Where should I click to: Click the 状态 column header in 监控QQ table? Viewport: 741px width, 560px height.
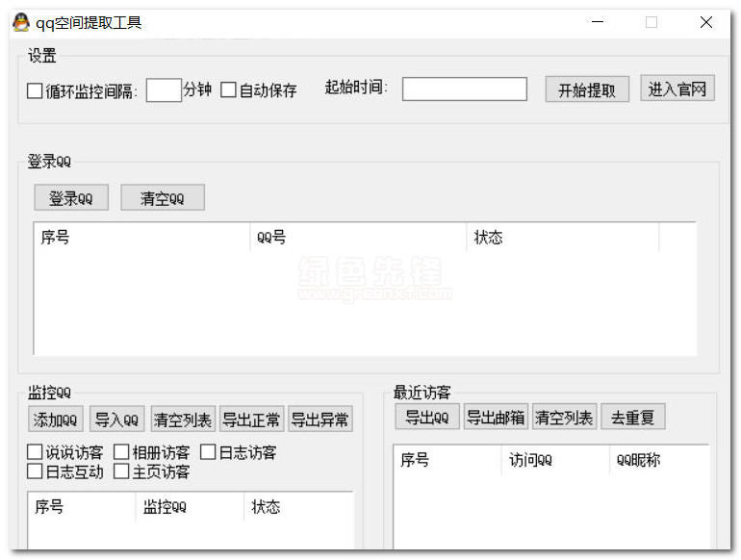pos(298,507)
